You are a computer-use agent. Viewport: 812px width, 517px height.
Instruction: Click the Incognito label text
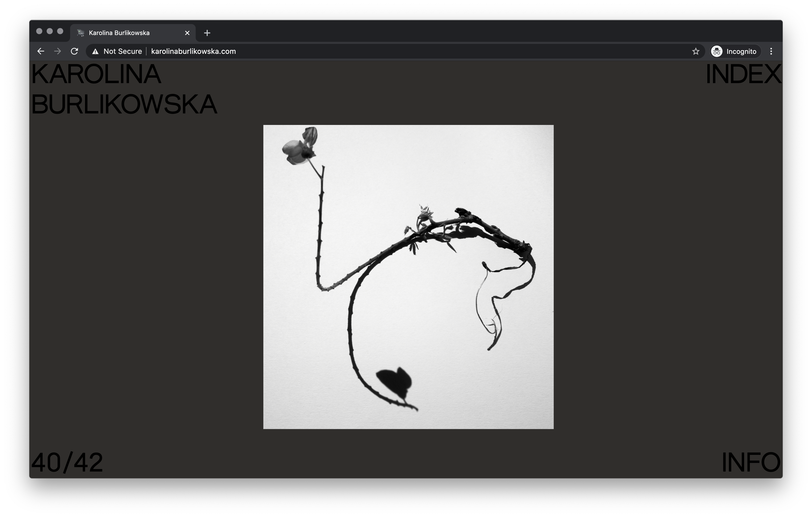pos(741,51)
